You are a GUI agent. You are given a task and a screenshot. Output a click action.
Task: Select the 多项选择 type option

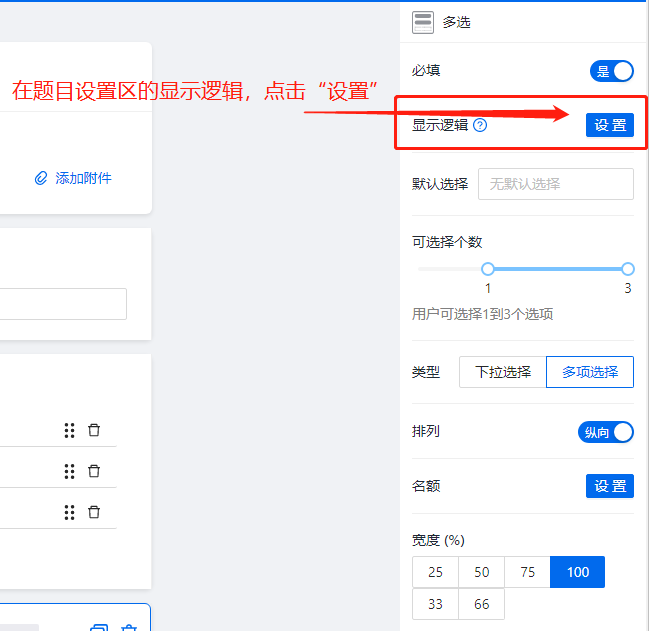(x=589, y=372)
